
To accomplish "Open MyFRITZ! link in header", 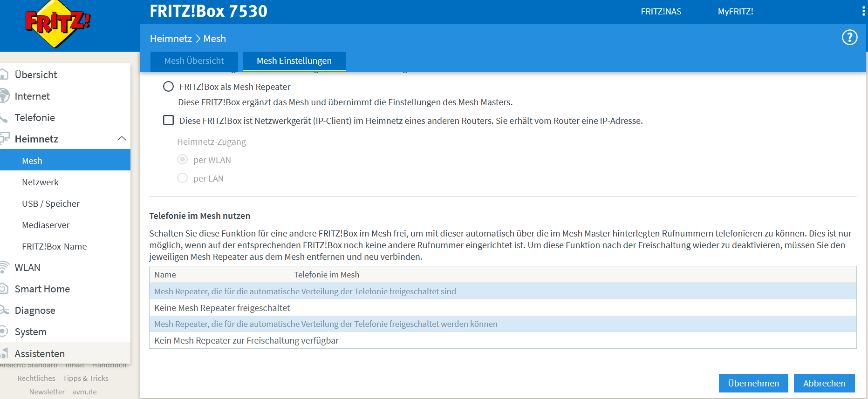I will point(735,11).
